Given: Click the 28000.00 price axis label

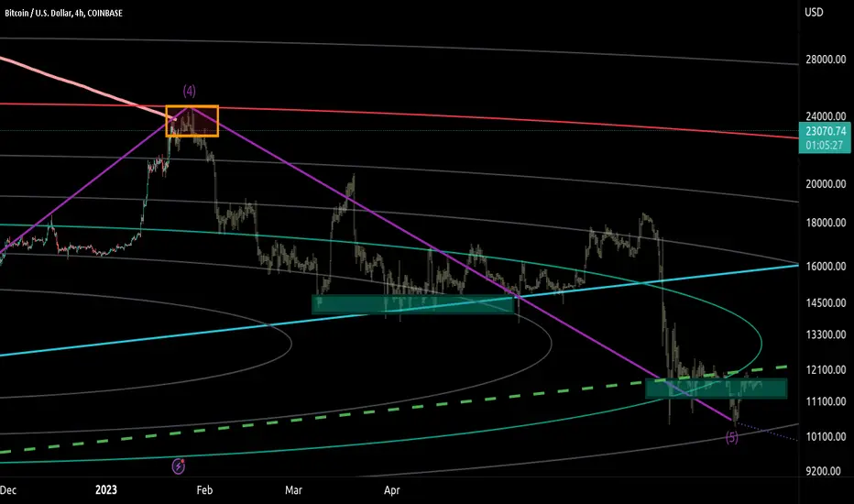Looking at the screenshot, I should [826, 59].
